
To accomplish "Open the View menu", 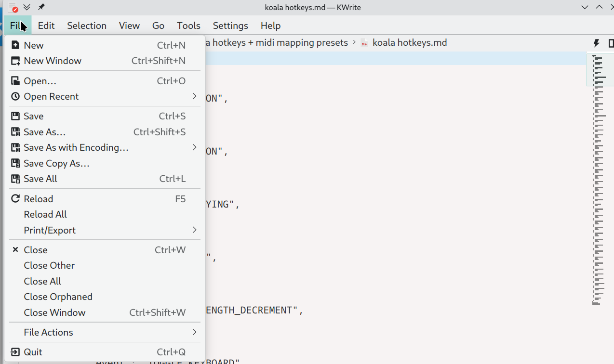I will pos(129,26).
